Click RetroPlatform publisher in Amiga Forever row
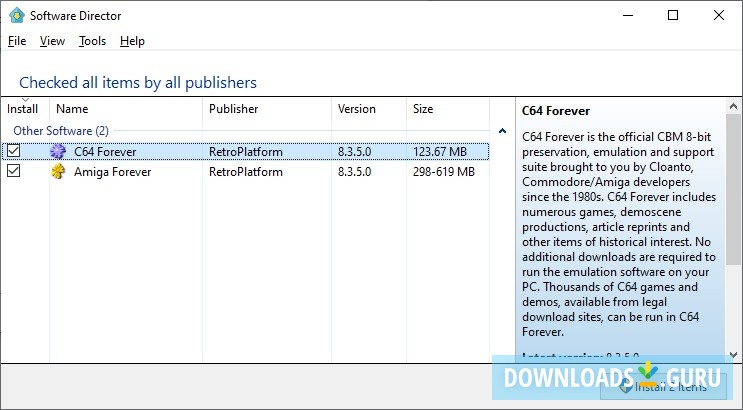 pos(245,172)
